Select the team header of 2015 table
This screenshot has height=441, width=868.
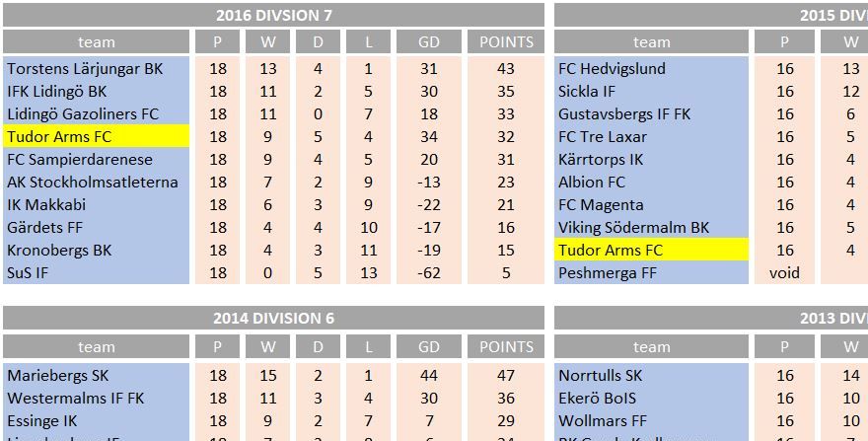[651, 42]
